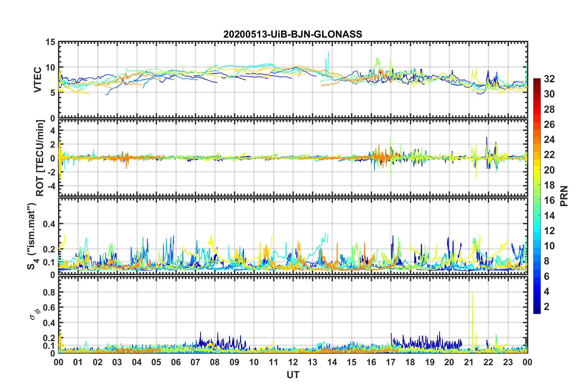Click the PRN colorbar label
The width and height of the screenshot is (586, 392).
point(564,196)
